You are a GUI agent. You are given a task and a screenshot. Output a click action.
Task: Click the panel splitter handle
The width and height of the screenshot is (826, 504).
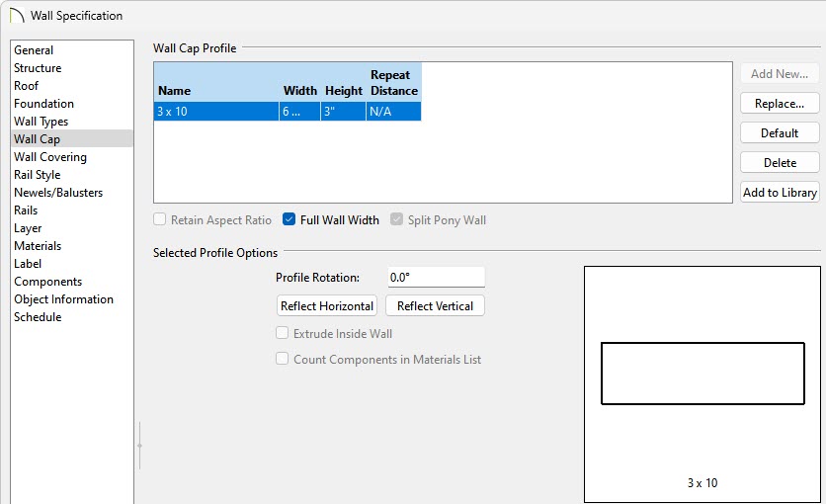[139, 446]
